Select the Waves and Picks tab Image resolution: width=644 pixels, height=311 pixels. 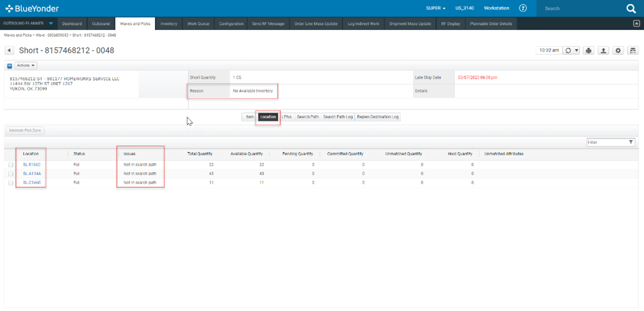[135, 24]
